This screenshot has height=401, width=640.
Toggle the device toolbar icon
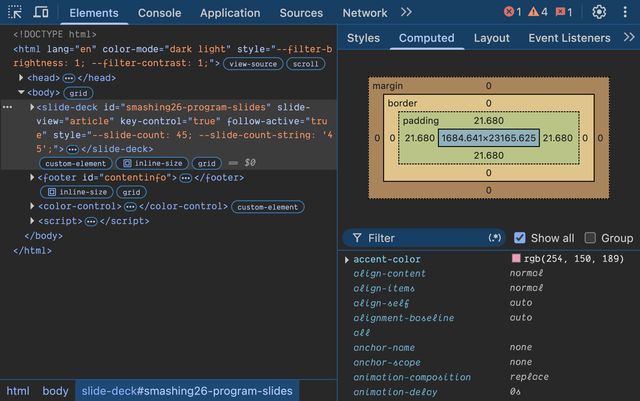[x=40, y=12]
